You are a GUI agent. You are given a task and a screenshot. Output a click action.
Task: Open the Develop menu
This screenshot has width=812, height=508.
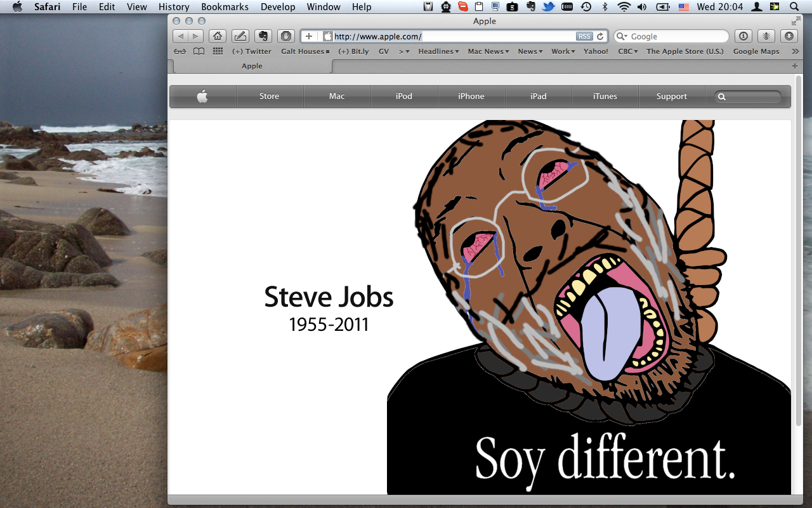pyautogui.click(x=278, y=7)
